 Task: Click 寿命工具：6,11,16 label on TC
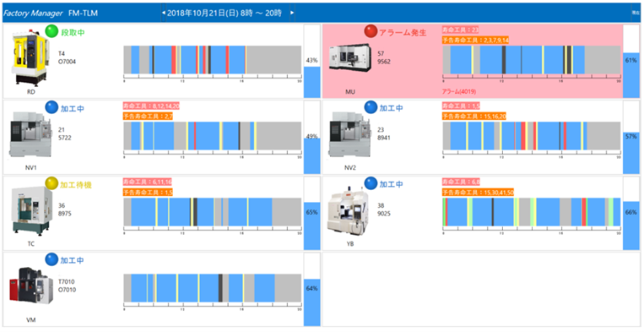(148, 182)
